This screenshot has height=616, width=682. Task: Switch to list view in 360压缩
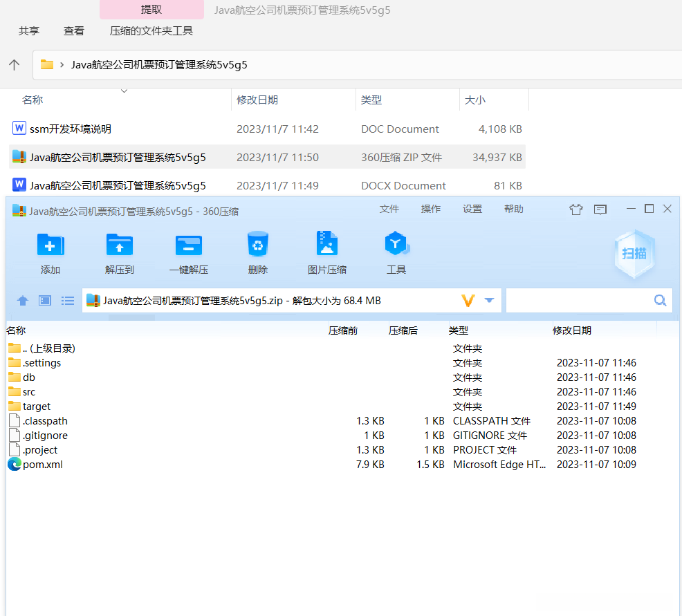[x=67, y=300]
